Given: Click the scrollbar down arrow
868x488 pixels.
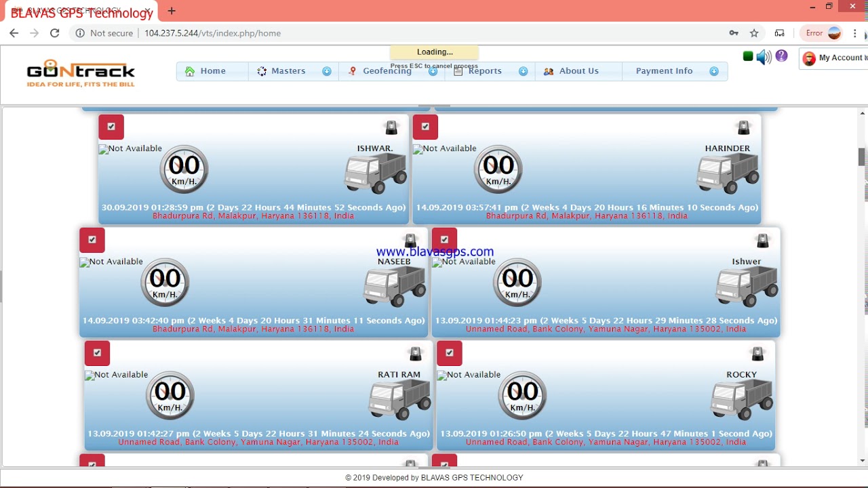Looking at the screenshot, I should point(863,461).
